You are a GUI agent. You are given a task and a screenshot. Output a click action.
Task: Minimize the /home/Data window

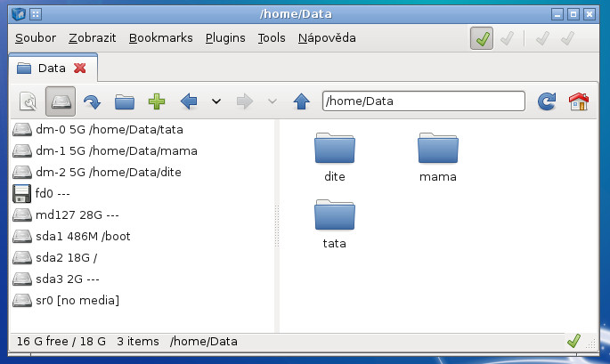point(557,15)
